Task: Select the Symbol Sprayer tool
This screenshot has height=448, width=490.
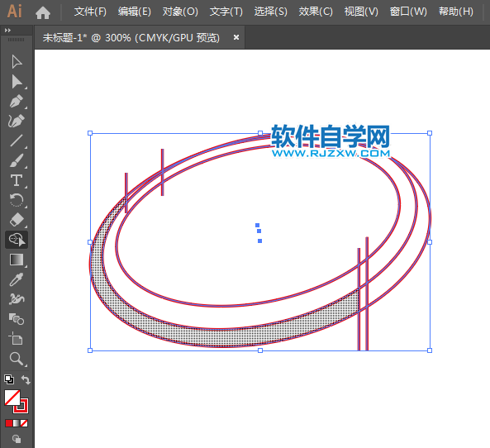Action: [x=17, y=299]
